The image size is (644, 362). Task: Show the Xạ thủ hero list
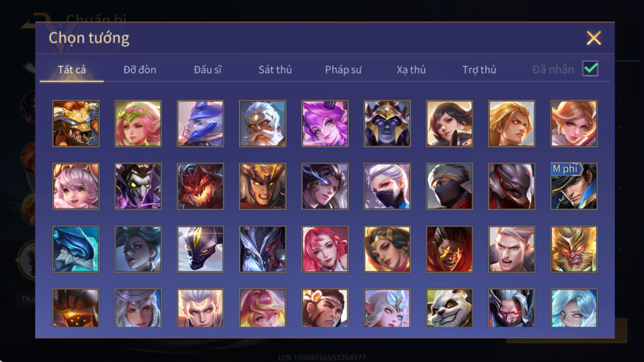(411, 70)
